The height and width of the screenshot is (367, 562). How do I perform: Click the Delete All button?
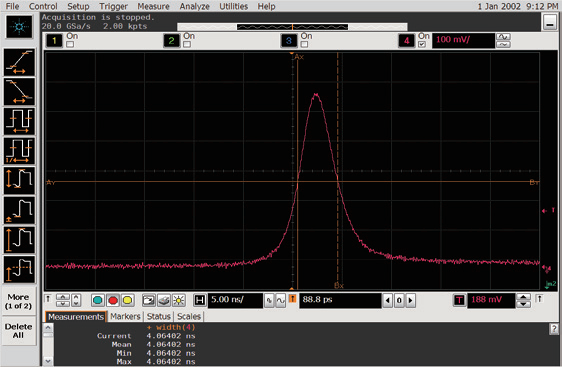tap(19, 331)
